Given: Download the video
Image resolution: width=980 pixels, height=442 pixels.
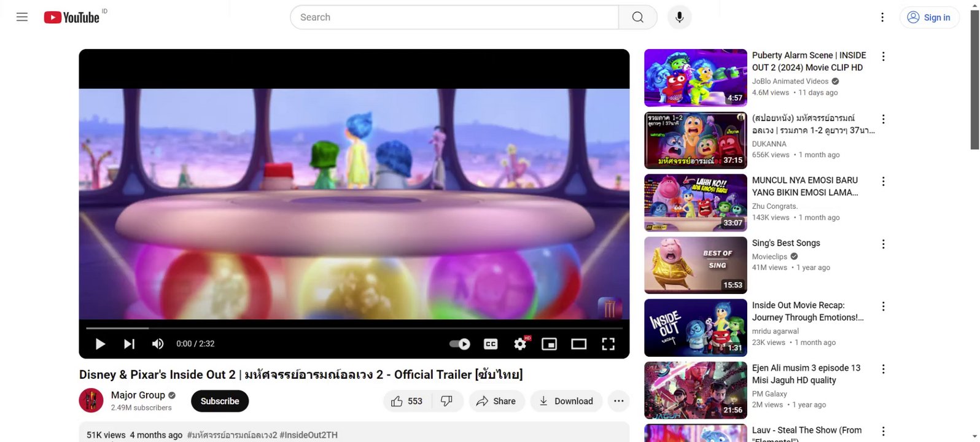Looking at the screenshot, I should coord(566,401).
